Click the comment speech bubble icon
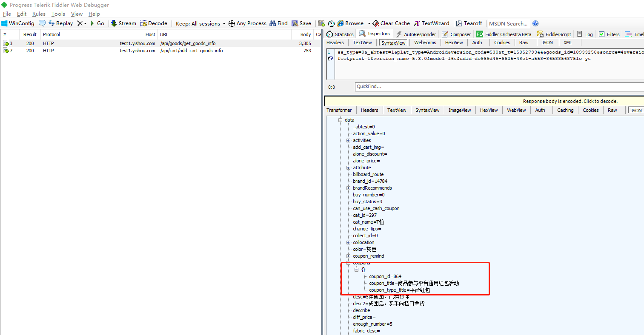Image resolution: width=644 pixels, height=335 pixels. 42,23
